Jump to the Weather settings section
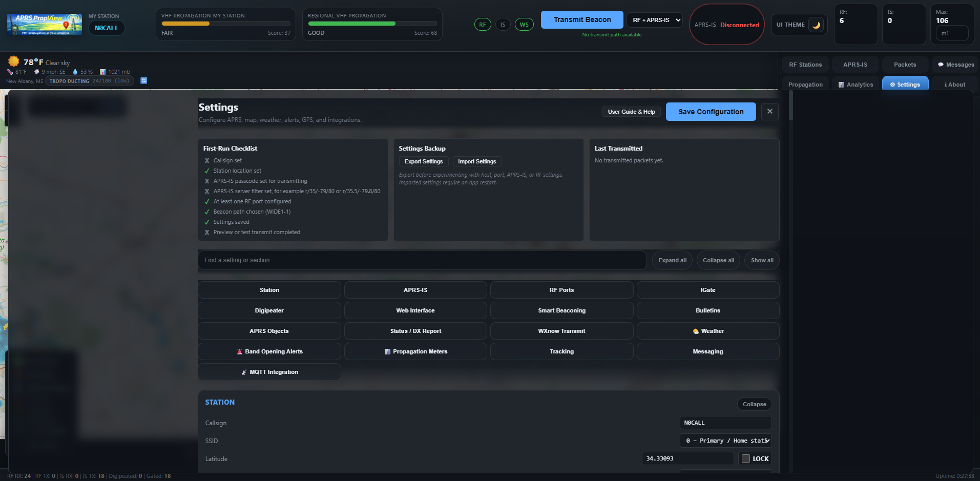The height and width of the screenshot is (481, 980). 708,331
